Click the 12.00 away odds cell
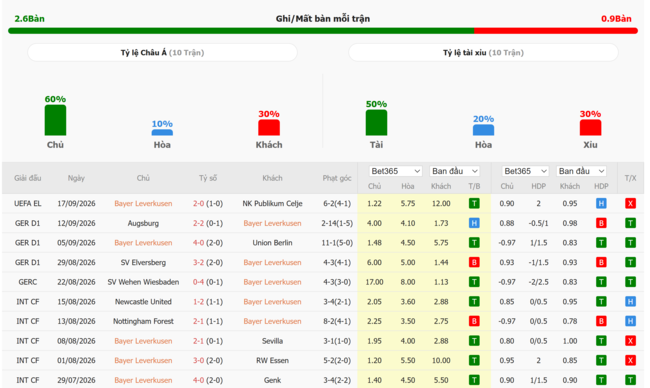The height and width of the screenshot is (388, 650). point(441,204)
